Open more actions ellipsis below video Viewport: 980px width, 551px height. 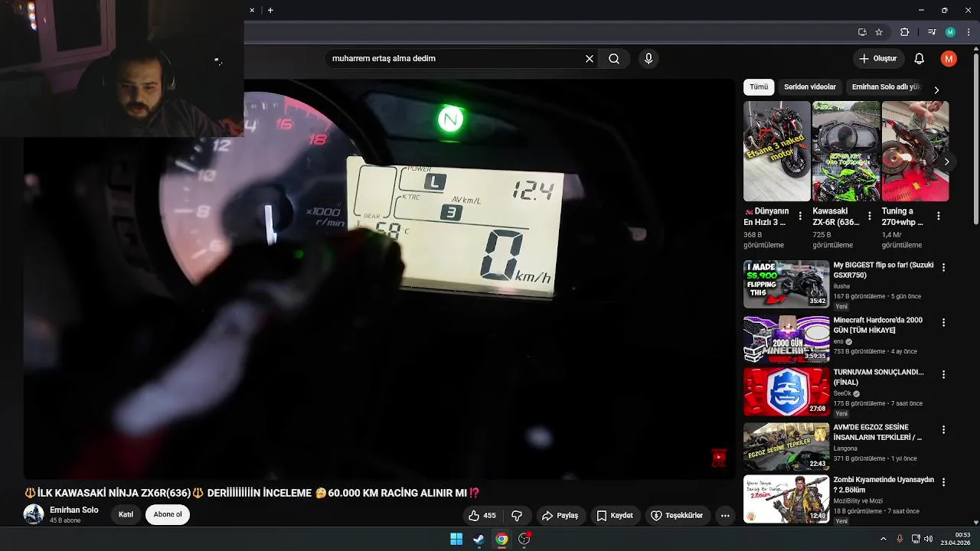coord(725,516)
